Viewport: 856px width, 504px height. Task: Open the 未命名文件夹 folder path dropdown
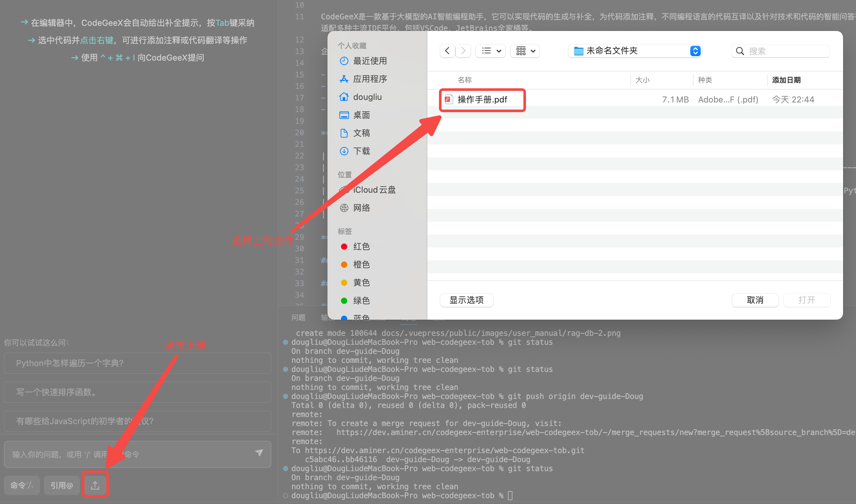tap(635, 51)
